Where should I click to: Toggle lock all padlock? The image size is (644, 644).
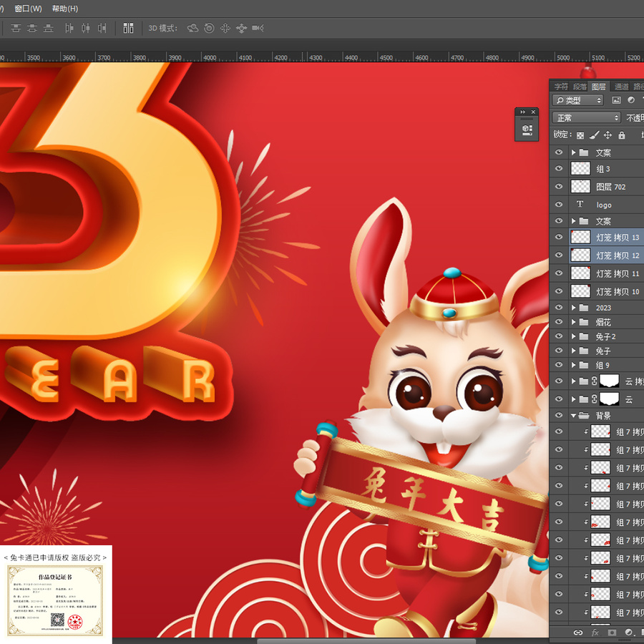622,135
